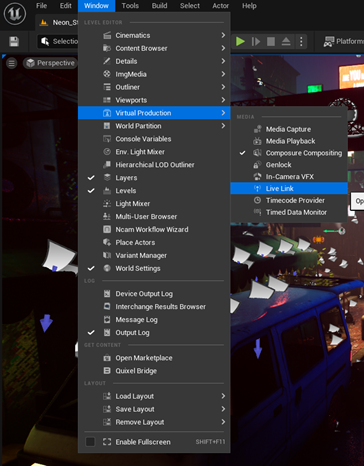Switch to the Neon_S level tab
364x467 pixels.
click(57, 22)
